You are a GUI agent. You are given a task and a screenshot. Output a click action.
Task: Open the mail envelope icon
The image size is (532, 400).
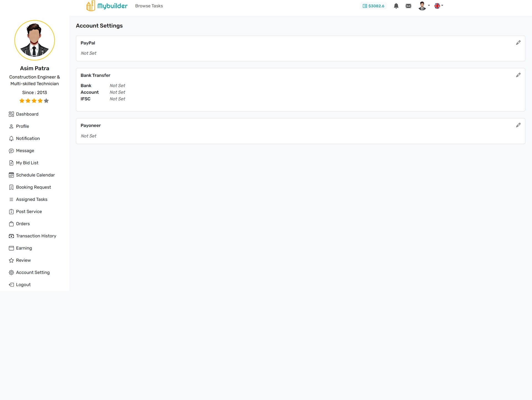click(x=408, y=6)
